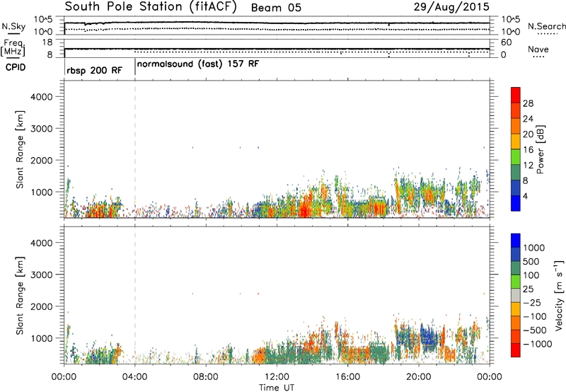Click the '08:00' time tick label
566x392 pixels.
pos(206,377)
